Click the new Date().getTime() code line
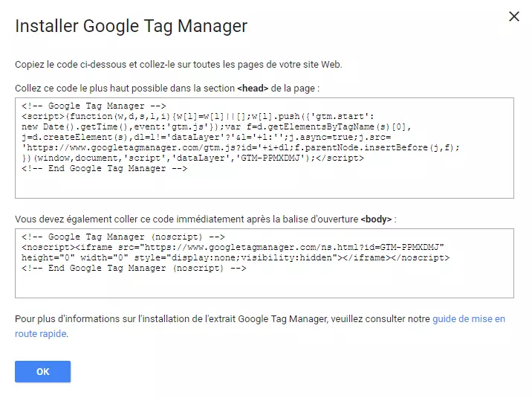The image size is (532, 398). (x=216, y=127)
